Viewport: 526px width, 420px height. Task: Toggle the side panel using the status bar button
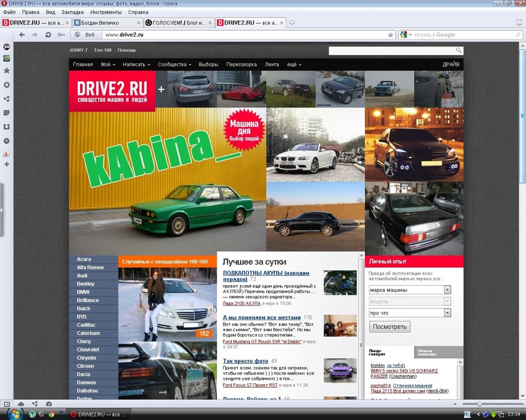7,404
